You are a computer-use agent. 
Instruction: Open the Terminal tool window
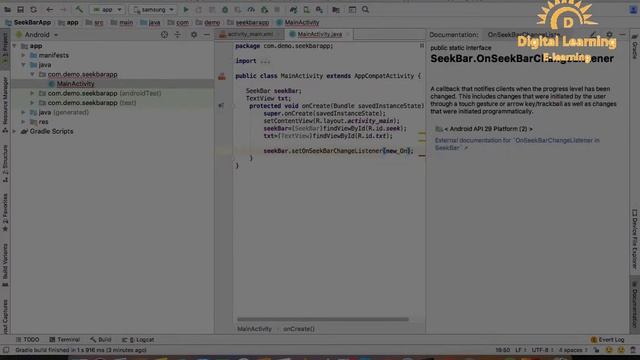tap(64, 340)
